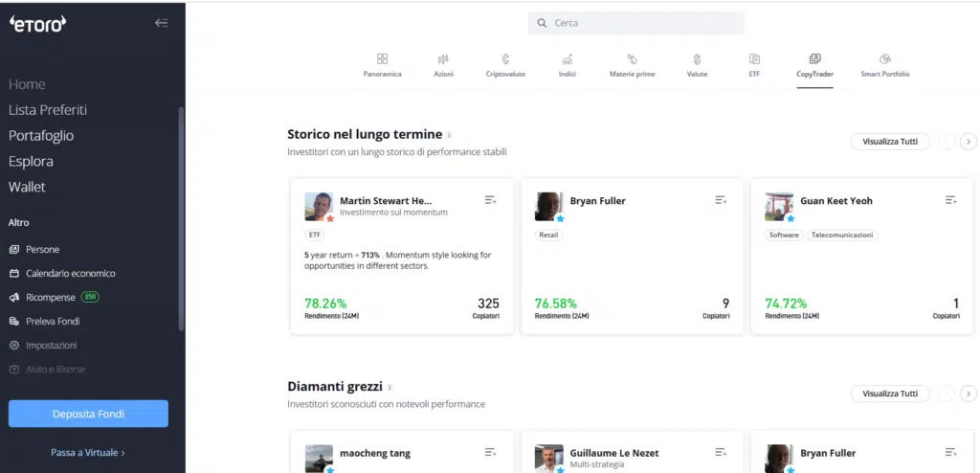The width and height of the screenshot is (980, 473).
Task: Click the 78.26% return value
Action: 325,304
